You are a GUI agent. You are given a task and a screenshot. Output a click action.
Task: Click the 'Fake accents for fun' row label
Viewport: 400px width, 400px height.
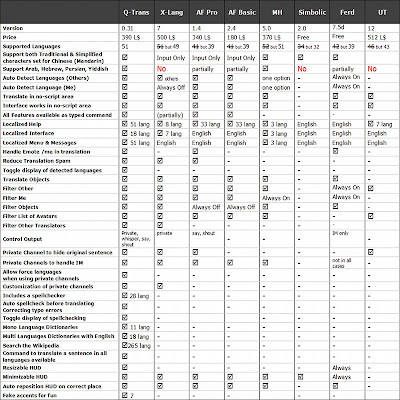click(30, 395)
